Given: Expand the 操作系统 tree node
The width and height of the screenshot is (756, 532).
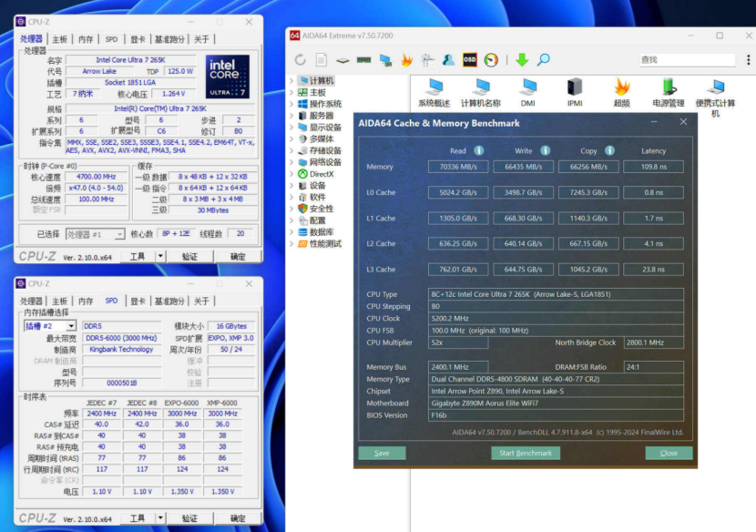Looking at the screenshot, I should tap(291, 104).
